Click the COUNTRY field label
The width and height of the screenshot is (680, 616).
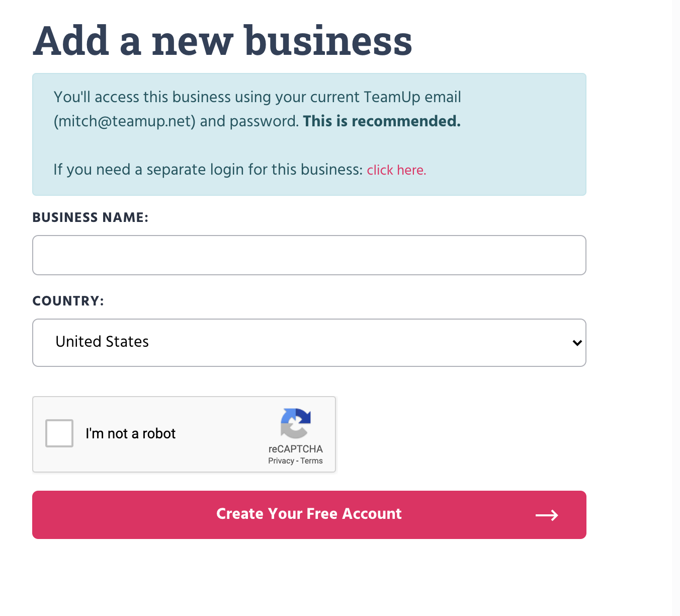point(68,301)
